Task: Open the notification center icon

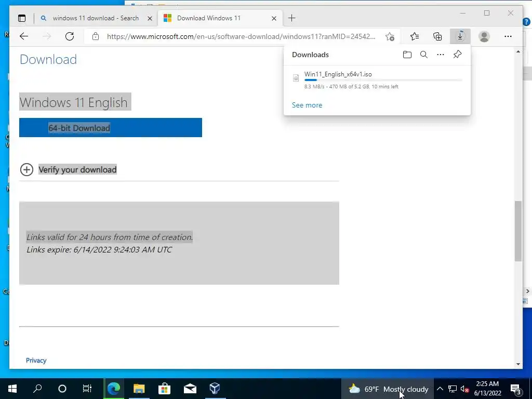Action: 515,389
